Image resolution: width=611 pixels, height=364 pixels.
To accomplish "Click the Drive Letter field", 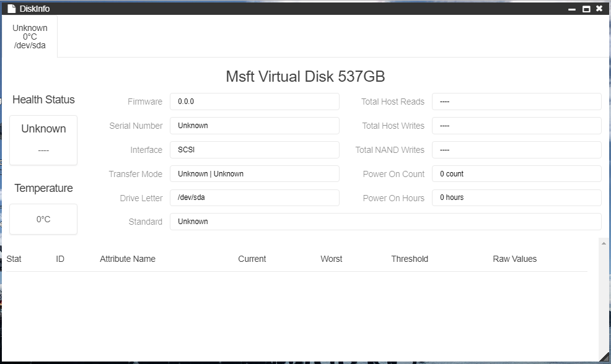I will [x=254, y=198].
